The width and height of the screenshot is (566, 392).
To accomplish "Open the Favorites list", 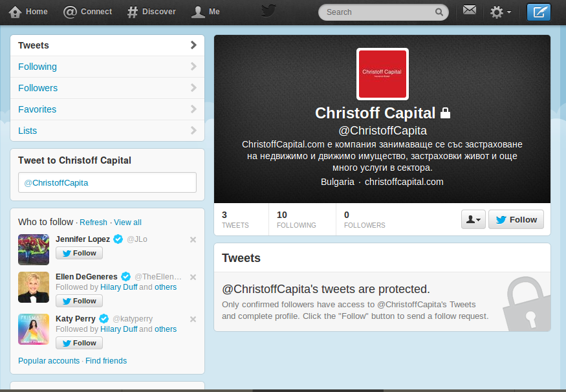I will coord(107,109).
